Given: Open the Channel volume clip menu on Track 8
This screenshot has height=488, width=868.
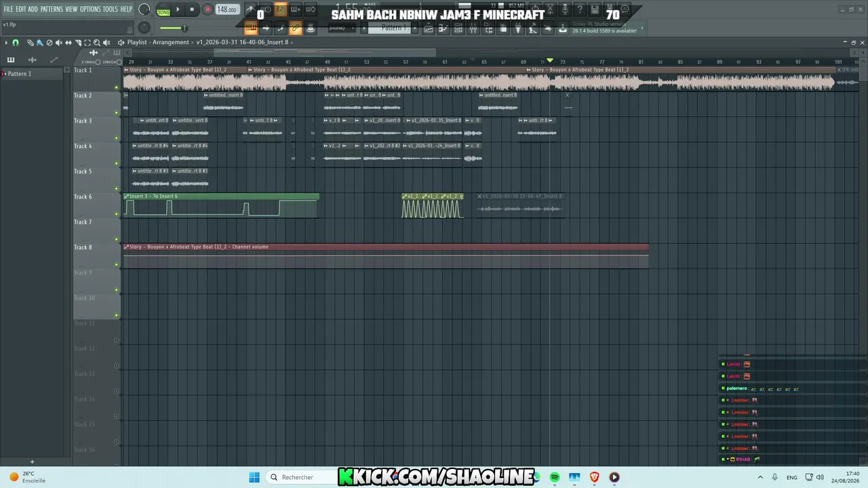Looking at the screenshot, I should (127, 247).
